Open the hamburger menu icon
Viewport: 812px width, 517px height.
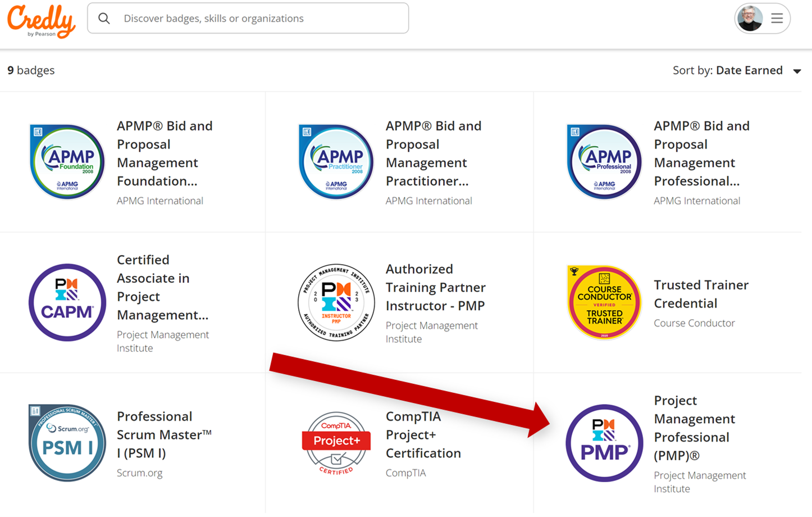777,19
